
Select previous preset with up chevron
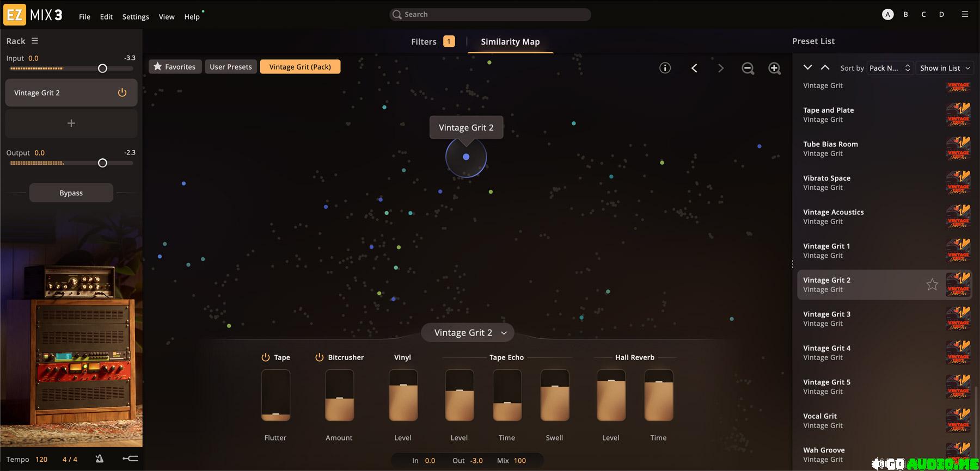[825, 67]
